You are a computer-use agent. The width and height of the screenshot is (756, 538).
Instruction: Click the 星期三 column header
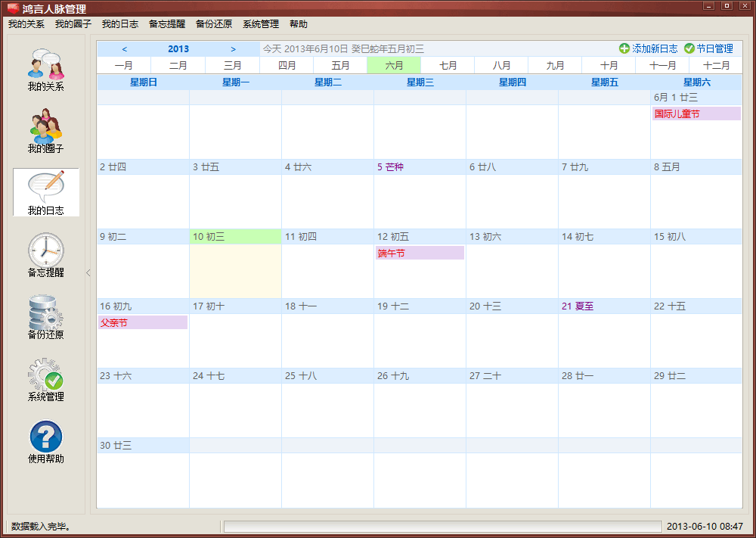click(x=420, y=82)
